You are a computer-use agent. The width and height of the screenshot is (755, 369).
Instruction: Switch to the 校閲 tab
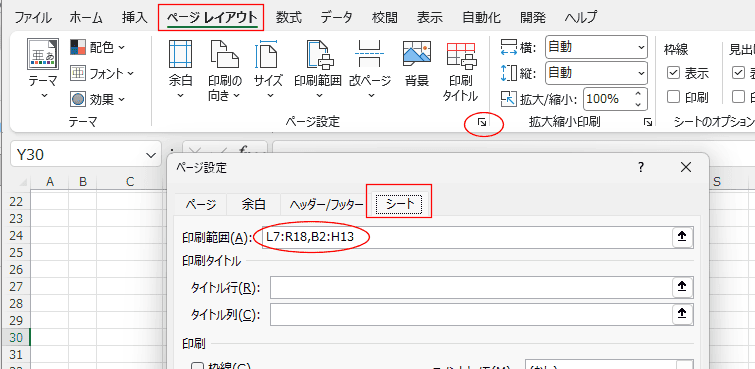(x=385, y=18)
